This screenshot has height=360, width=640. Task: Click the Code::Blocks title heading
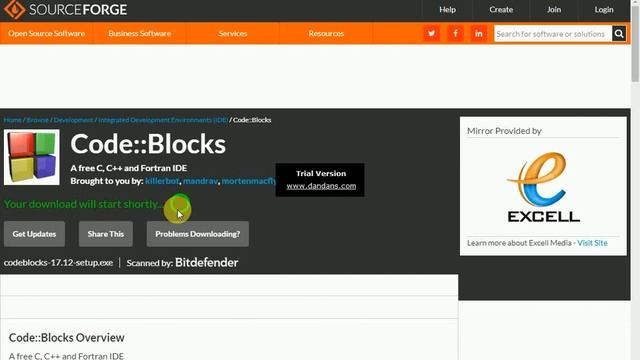coord(148,144)
